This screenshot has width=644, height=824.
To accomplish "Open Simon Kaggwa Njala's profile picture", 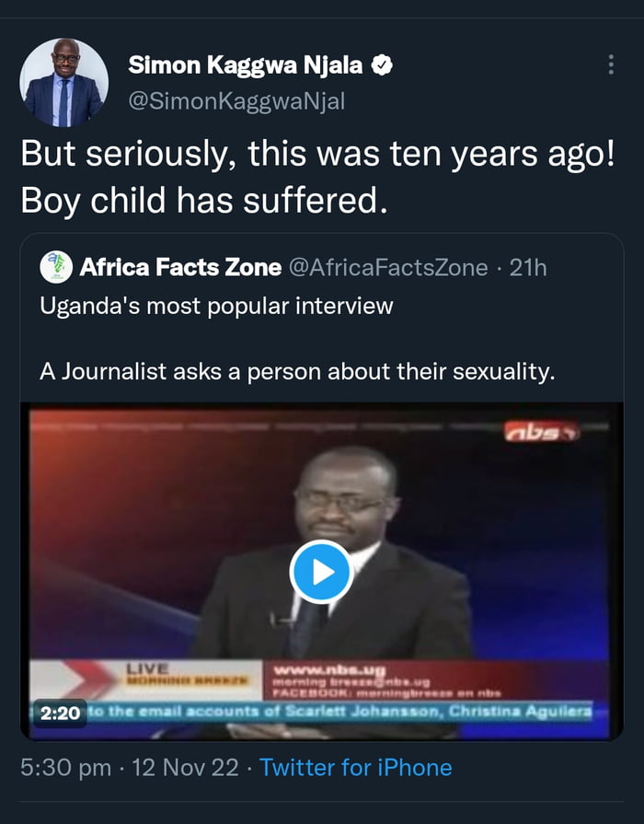I will [64, 83].
